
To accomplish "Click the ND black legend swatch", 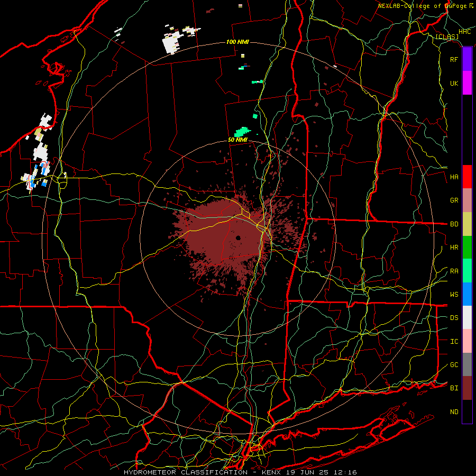I will [467, 411].
